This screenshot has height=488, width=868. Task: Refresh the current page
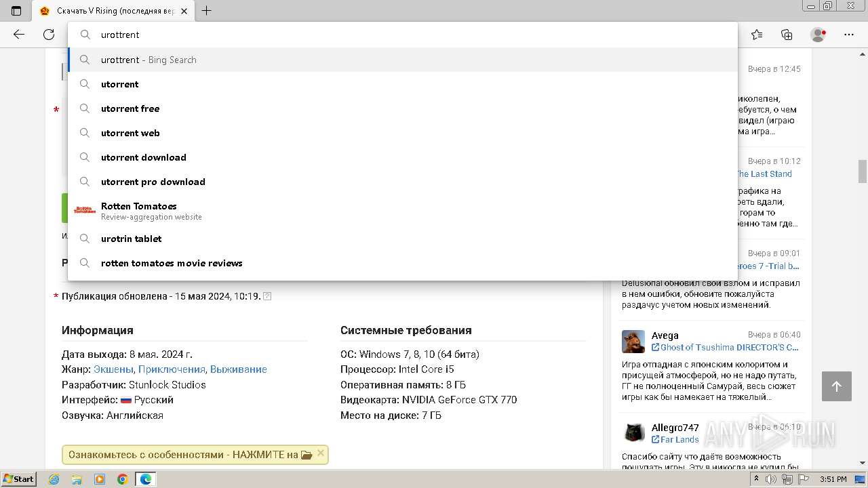click(x=49, y=35)
